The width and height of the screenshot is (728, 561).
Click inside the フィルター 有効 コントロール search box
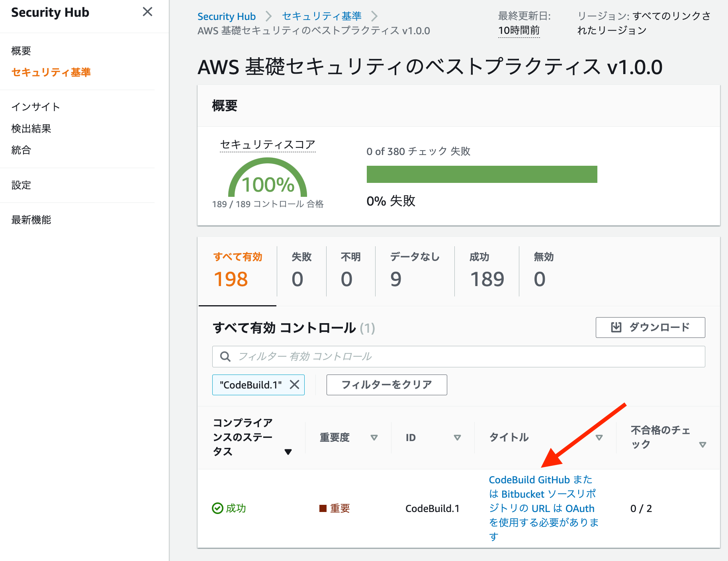pyautogui.click(x=398, y=357)
